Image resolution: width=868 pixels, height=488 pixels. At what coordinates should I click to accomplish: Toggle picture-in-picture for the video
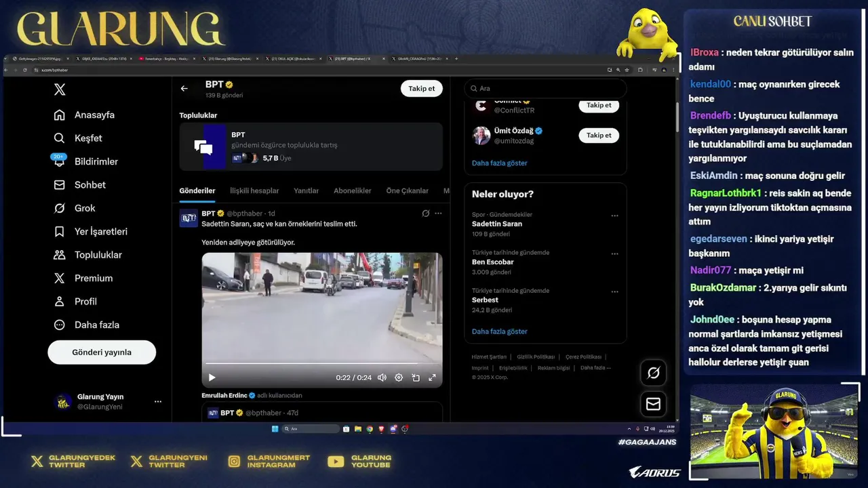[416, 378]
